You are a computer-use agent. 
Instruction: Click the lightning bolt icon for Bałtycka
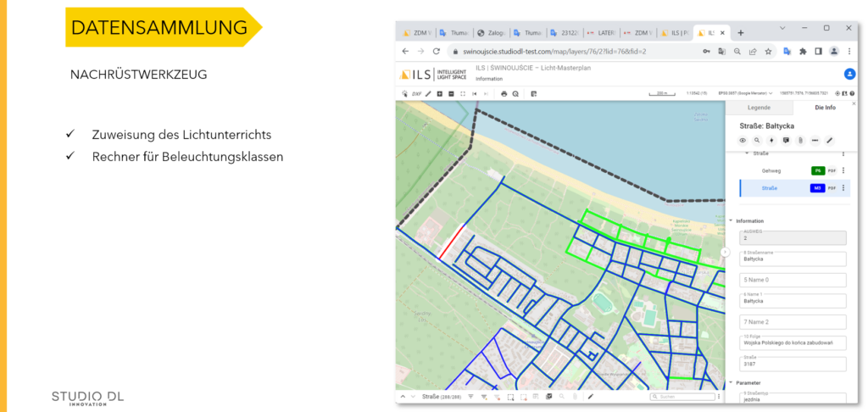click(x=771, y=140)
